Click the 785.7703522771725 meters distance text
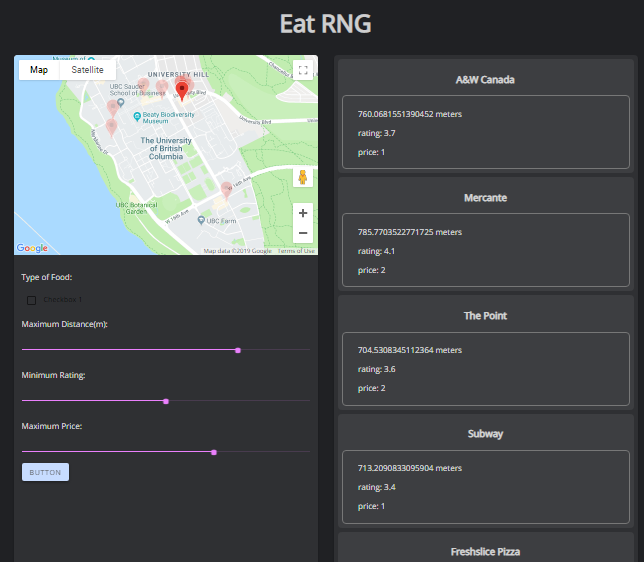 point(409,232)
